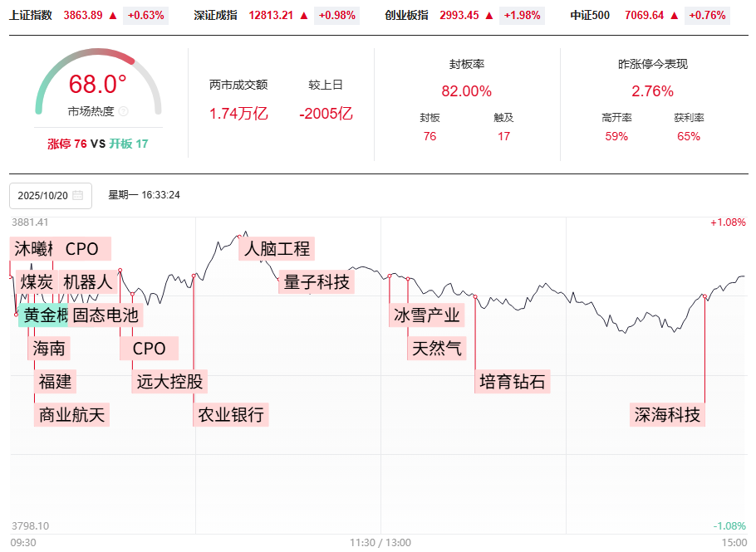
Task: Click the up arrow next to 上证指数
Action: pos(113,15)
